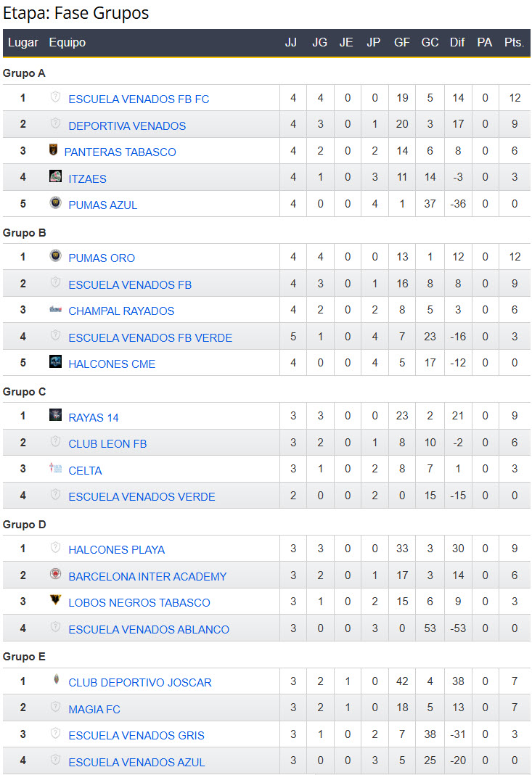Click the Pts. column header

514,43
